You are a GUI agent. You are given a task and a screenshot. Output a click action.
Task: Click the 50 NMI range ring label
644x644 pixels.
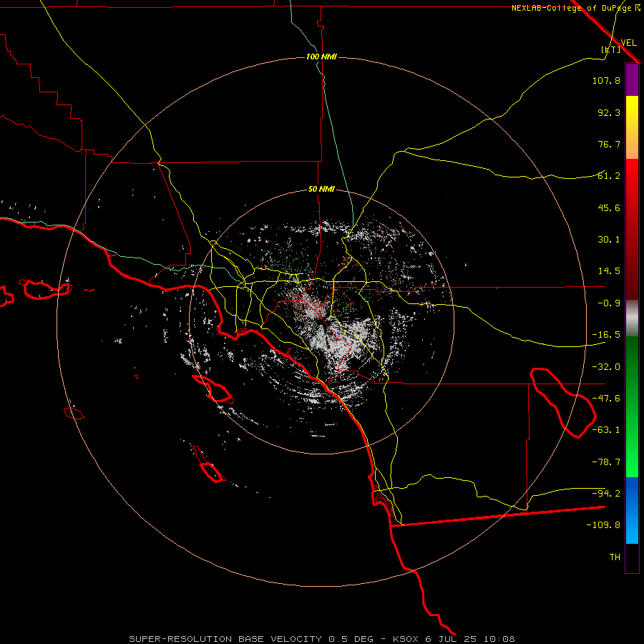[x=321, y=189]
